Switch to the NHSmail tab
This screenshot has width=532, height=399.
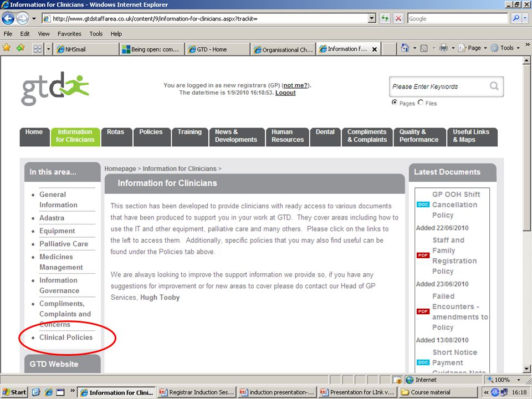(86, 49)
